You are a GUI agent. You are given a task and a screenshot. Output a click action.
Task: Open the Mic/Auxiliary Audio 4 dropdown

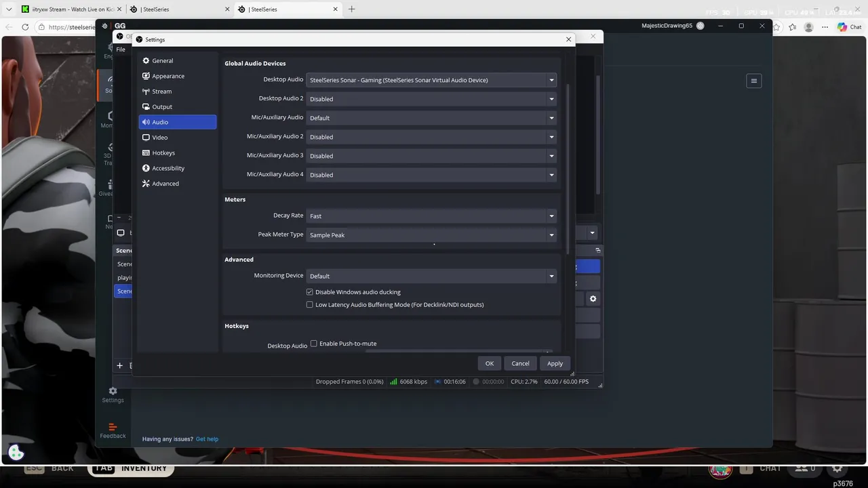click(x=431, y=175)
